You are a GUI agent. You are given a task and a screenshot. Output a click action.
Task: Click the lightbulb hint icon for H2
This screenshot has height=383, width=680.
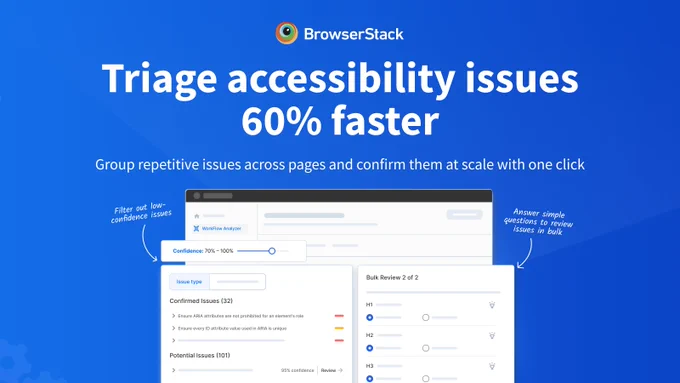(x=492, y=335)
